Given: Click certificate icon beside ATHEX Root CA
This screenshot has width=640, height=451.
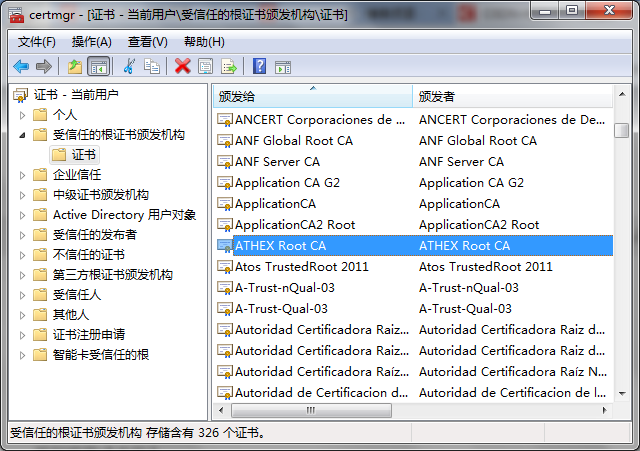Looking at the screenshot, I should (x=225, y=246).
